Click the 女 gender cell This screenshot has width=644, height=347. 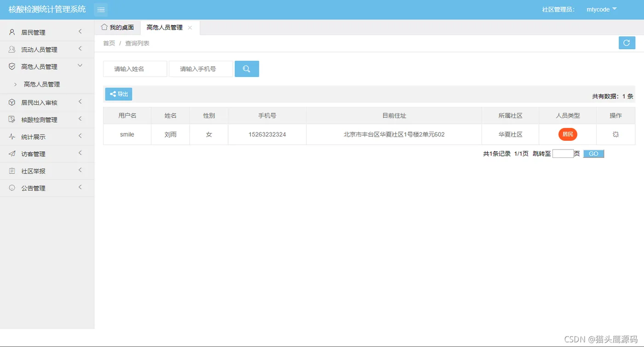pos(209,134)
